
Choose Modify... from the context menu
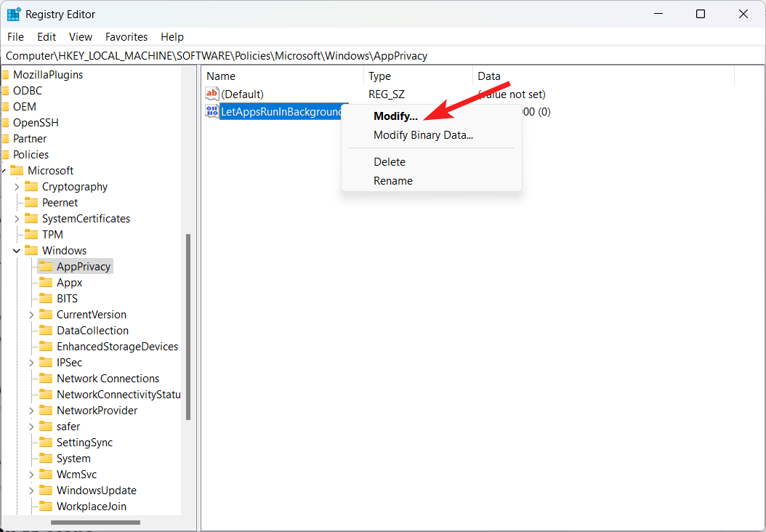(432, 116)
